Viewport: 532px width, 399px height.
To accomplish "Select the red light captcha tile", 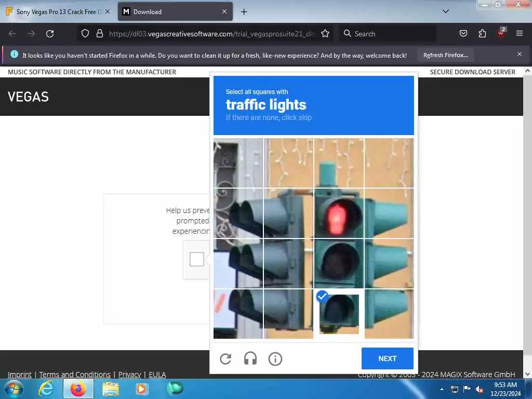I will [x=339, y=214].
